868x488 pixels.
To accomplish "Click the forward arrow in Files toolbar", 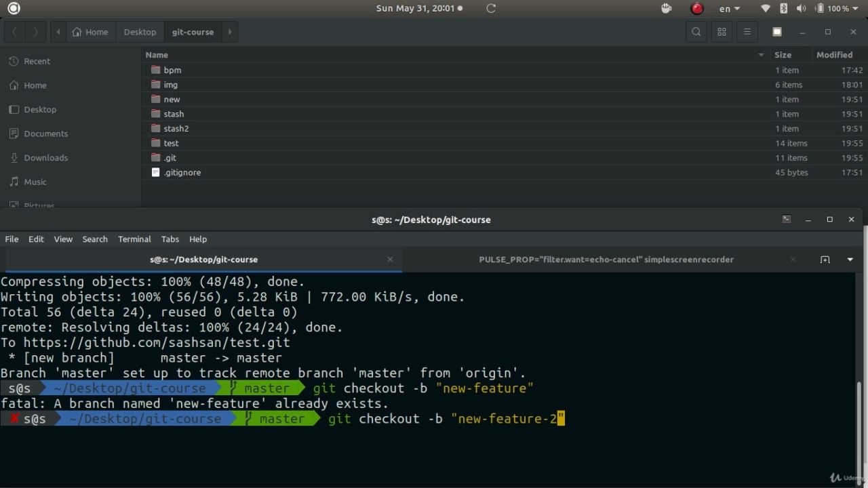I will 35,32.
